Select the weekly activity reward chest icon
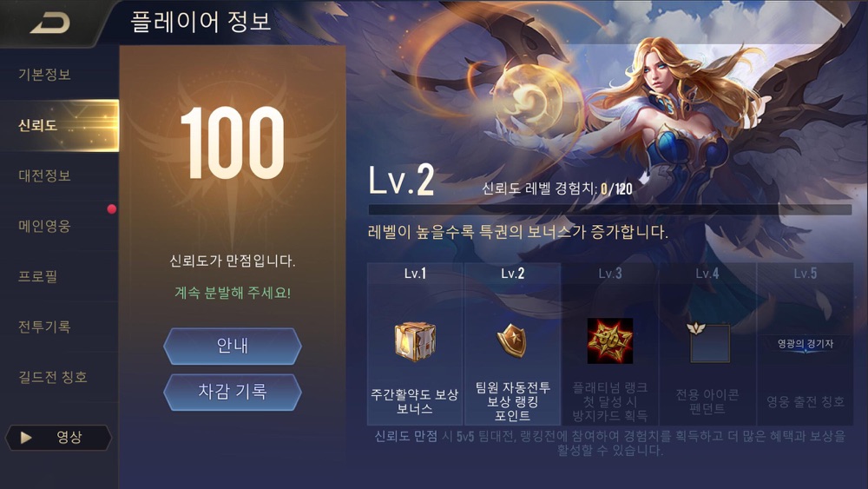The width and height of the screenshot is (868, 489). [415, 341]
